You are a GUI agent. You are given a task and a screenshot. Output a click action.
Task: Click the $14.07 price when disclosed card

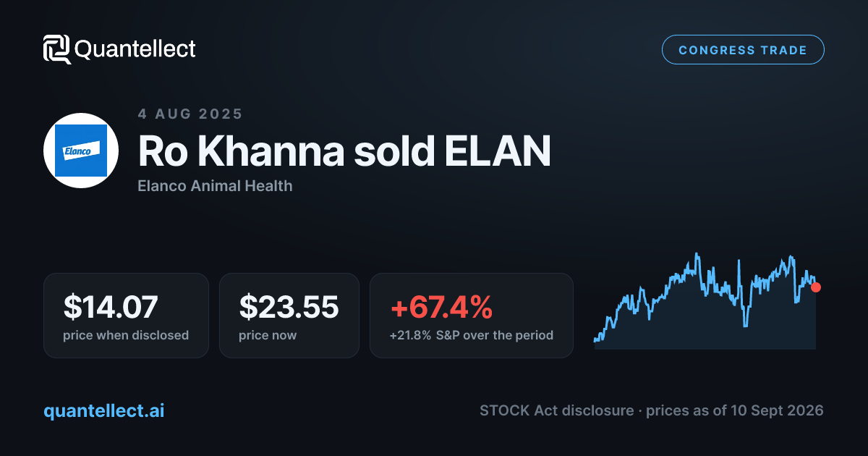126,316
